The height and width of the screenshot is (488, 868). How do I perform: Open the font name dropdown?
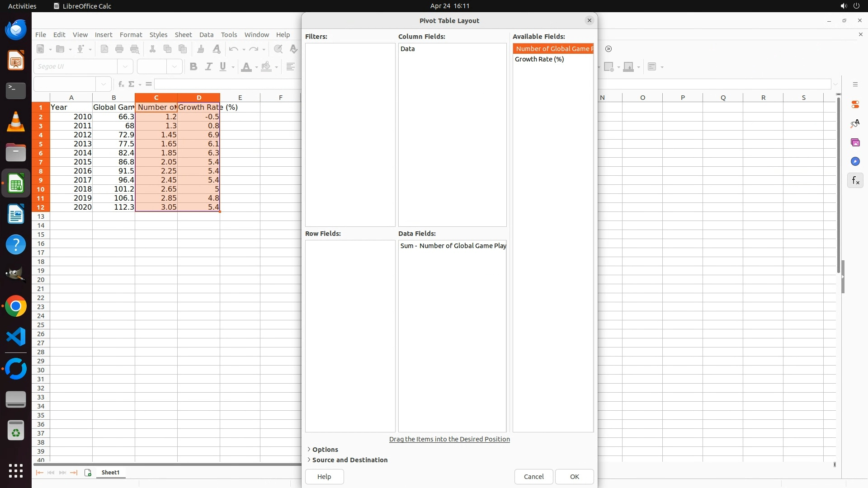[125, 67]
